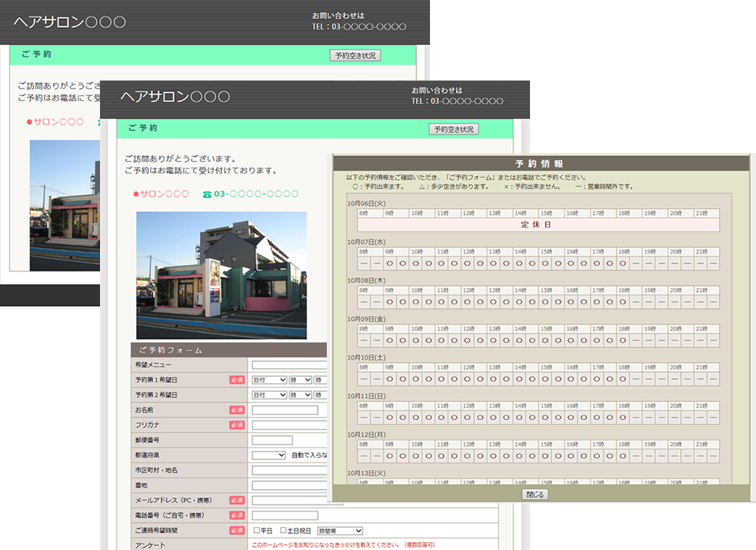Click the green telephone icon
This screenshot has width=756, height=550.
(x=207, y=194)
